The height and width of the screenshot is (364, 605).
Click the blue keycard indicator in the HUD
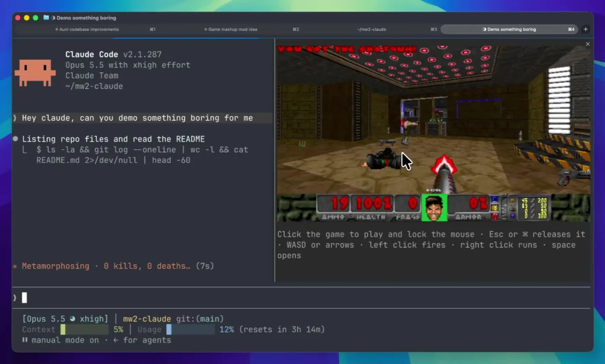coord(495,200)
